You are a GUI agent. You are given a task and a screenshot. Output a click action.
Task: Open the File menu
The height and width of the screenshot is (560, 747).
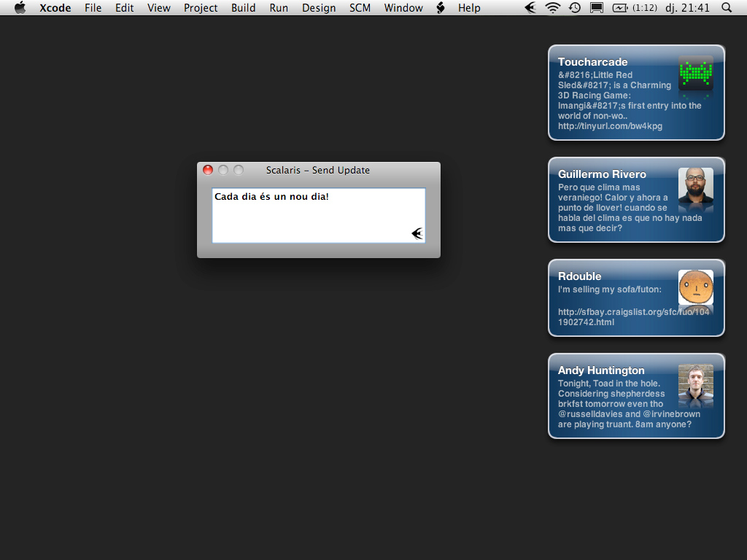pos(93,8)
